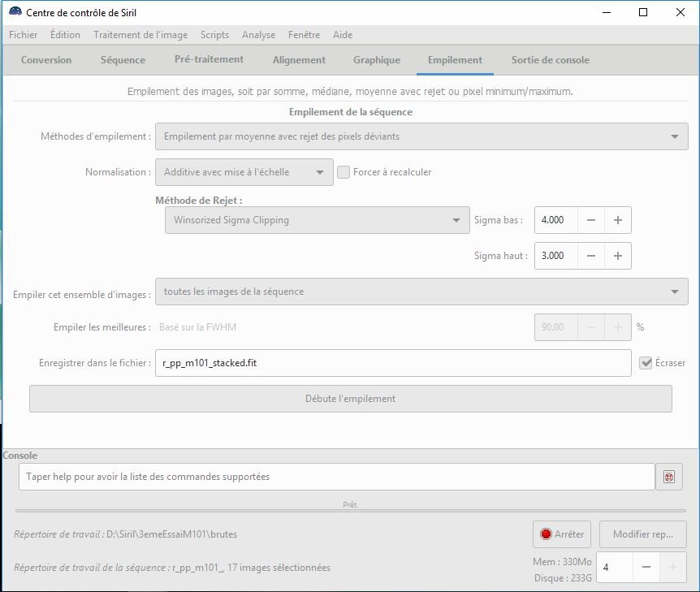This screenshot has width=700, height=592.
Task: Decrease Sigma bas with minus button
Action: [590, 220]
